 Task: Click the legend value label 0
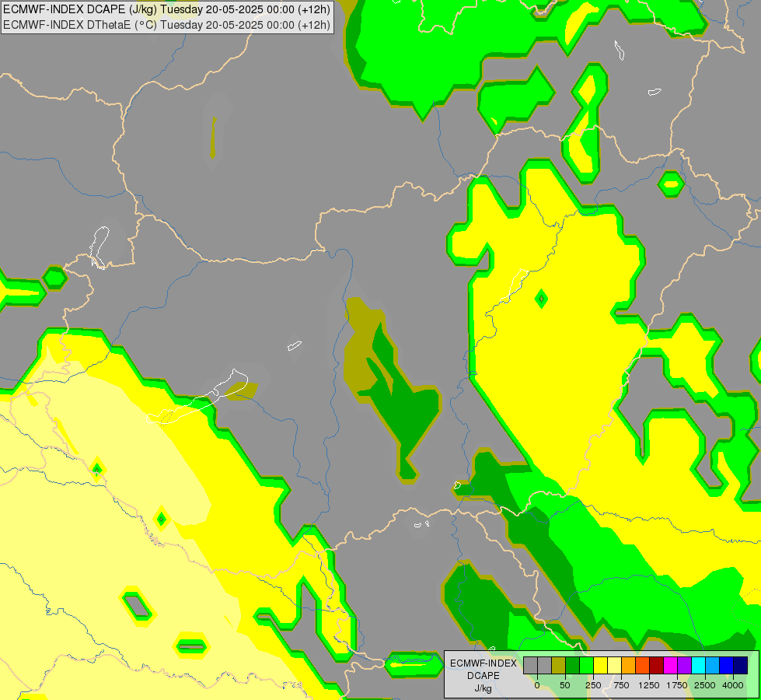(x=537, y=685)
